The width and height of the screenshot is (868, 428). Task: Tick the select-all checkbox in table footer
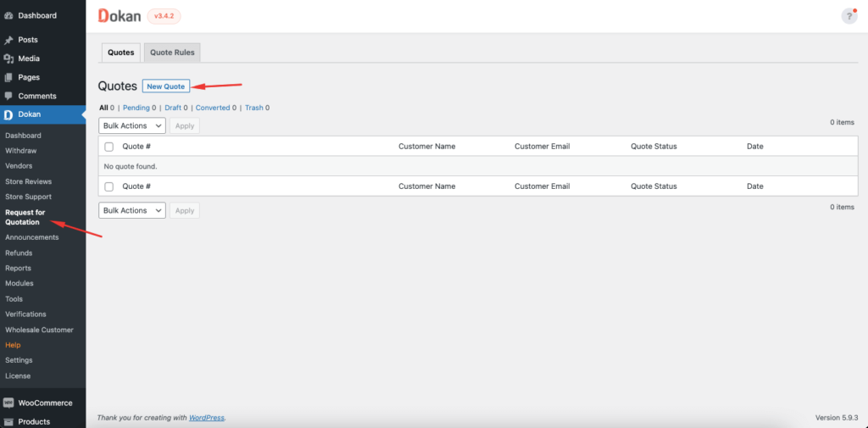pos(109,186)
